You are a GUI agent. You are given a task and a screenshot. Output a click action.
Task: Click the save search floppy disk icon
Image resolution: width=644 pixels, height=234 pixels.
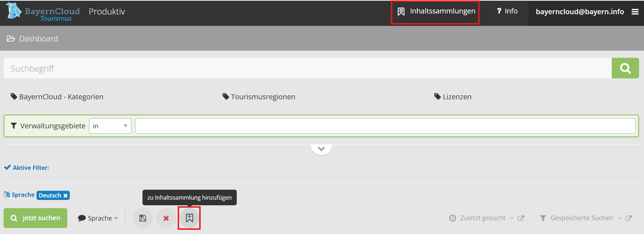[x=142, y=218]
